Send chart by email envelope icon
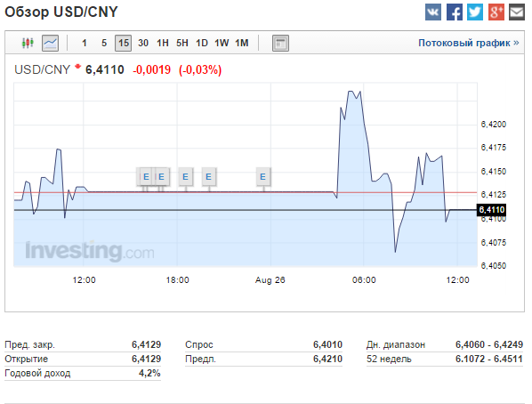This screenshot has height=404, width=532. [517, 12]
